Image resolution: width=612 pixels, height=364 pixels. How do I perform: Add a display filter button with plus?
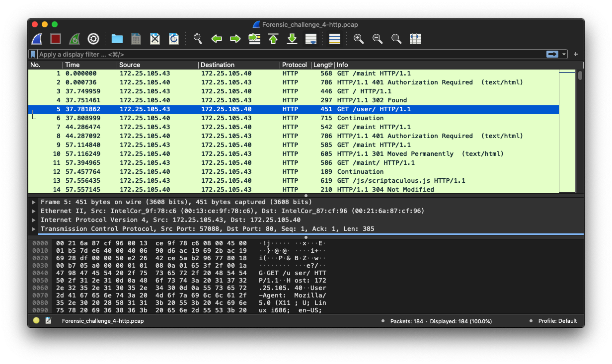pos(576,54)
